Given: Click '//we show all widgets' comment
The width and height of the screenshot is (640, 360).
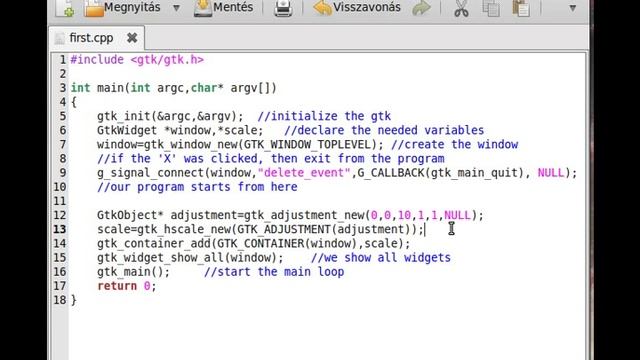Looking at the screenshot, I should click(x=381, y=258).
